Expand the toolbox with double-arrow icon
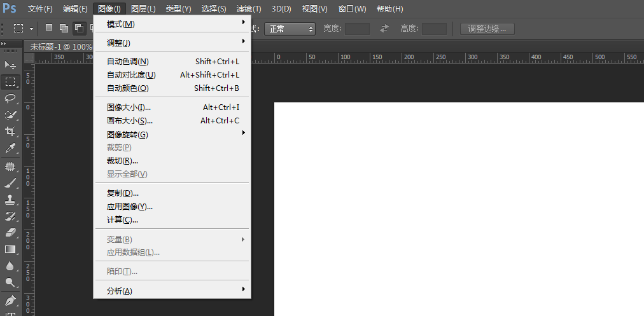The height and width of the screenshot is (316, 644). point(4,44)
